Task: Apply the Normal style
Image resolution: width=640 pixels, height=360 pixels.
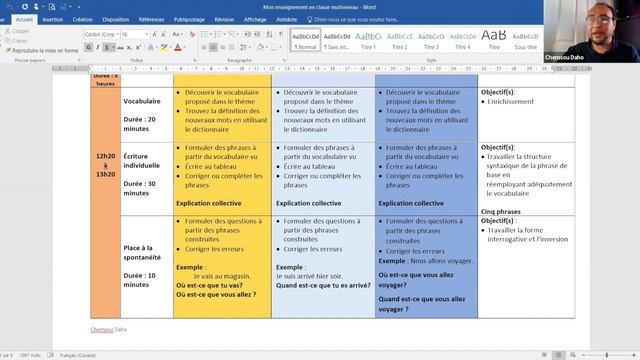Action: (305, 40)
